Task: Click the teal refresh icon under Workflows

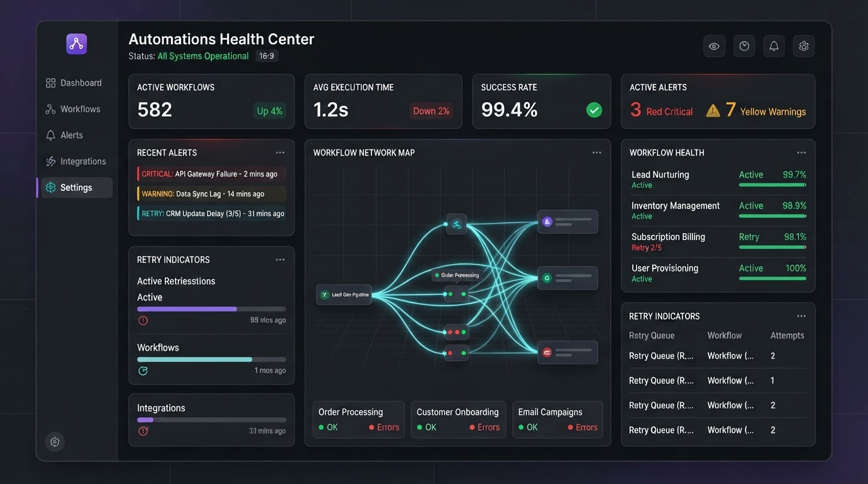Action: coord(143,371)
